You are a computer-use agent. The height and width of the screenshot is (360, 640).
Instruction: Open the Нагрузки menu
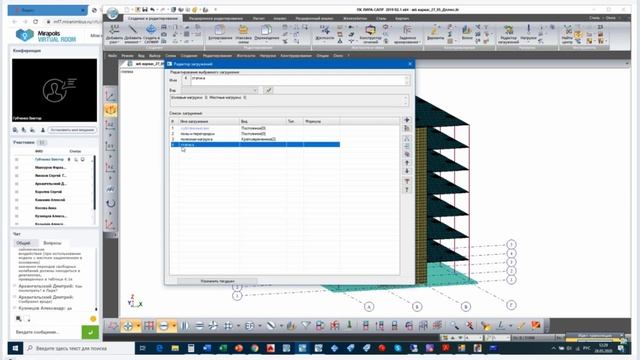[268, 56]
